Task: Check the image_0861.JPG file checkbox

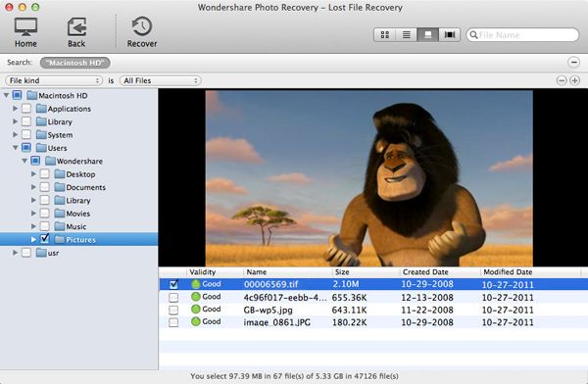Action: click(173, 322)
